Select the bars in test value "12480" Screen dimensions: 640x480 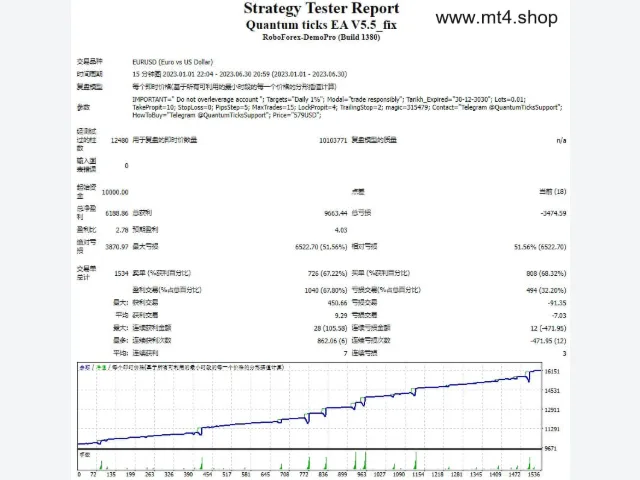pos(120,140)
